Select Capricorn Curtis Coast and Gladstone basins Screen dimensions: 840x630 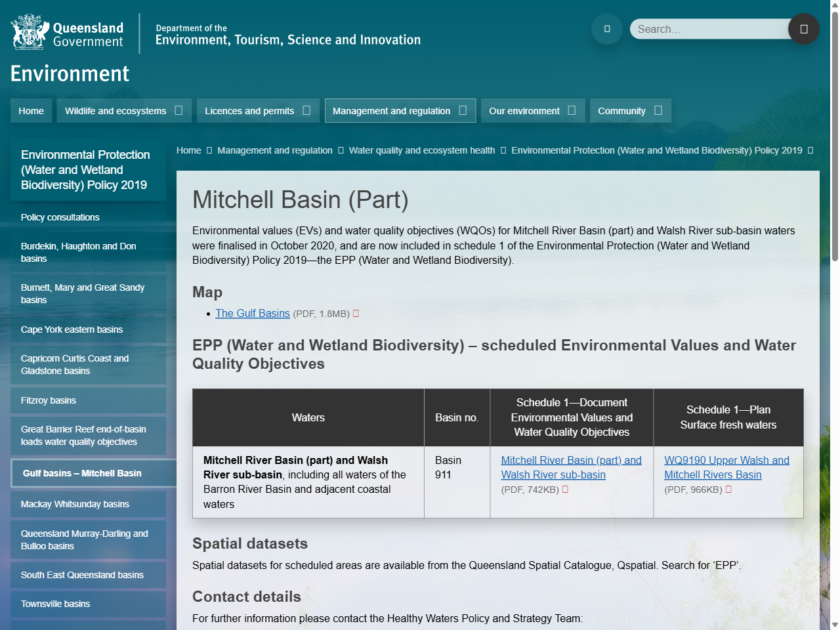click(x=88, y=365)
